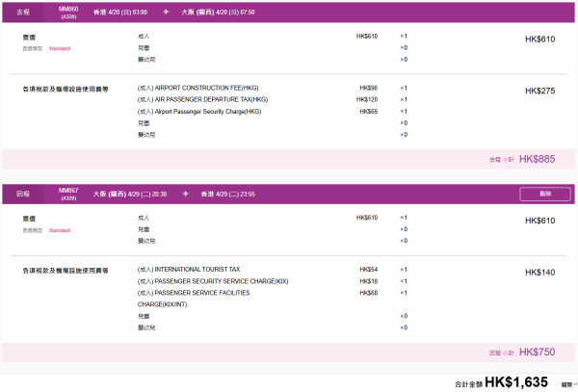Click PASSENGER SECURITY SERVICE CHARGE(KIX) line
The width and height of the screenshot is (578, 392).
[x=213, y=281]
